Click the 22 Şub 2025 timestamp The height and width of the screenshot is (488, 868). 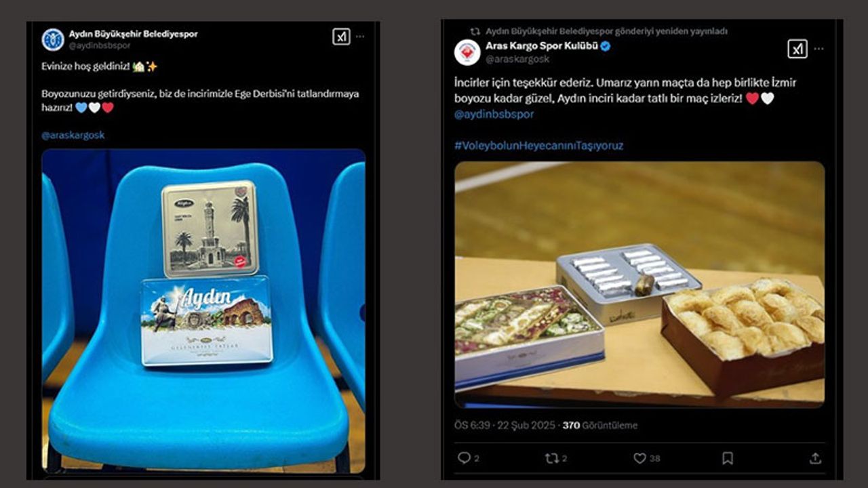pyautogui.click(x=526, y=425)
